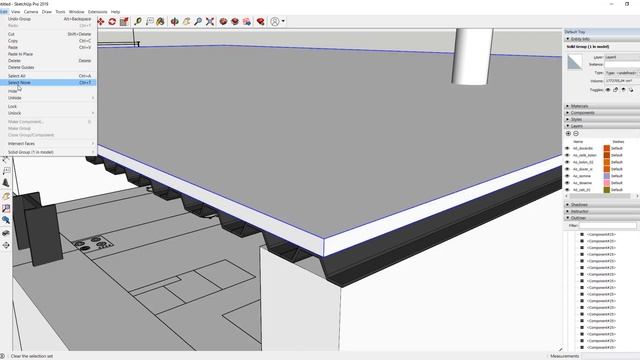Click the Zoom Extents icon in top toolbar

[x=210, y=22]
